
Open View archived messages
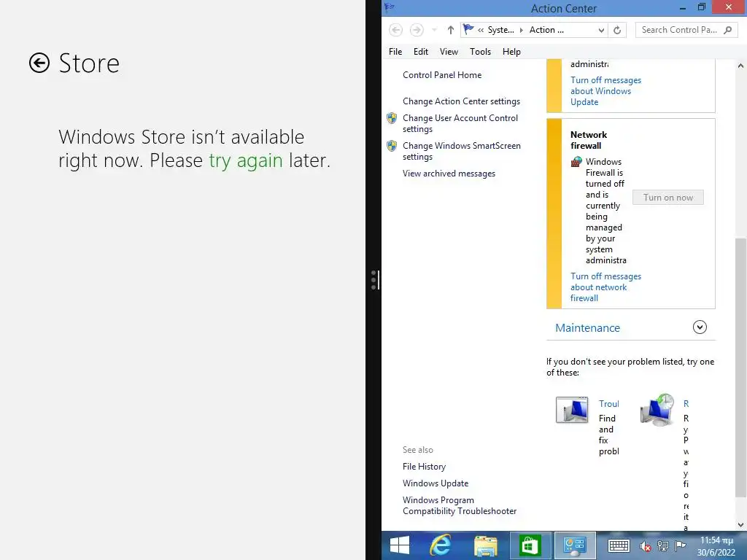[x=449, y=174]
